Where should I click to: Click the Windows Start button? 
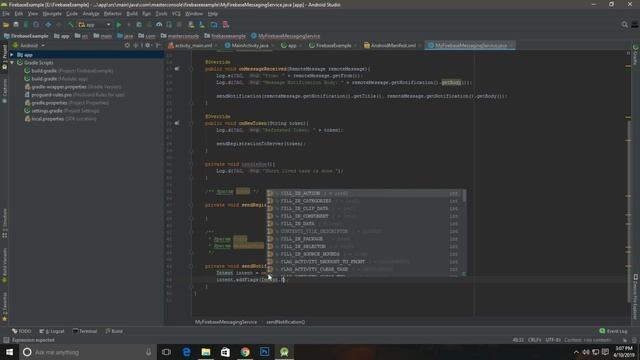9,352
